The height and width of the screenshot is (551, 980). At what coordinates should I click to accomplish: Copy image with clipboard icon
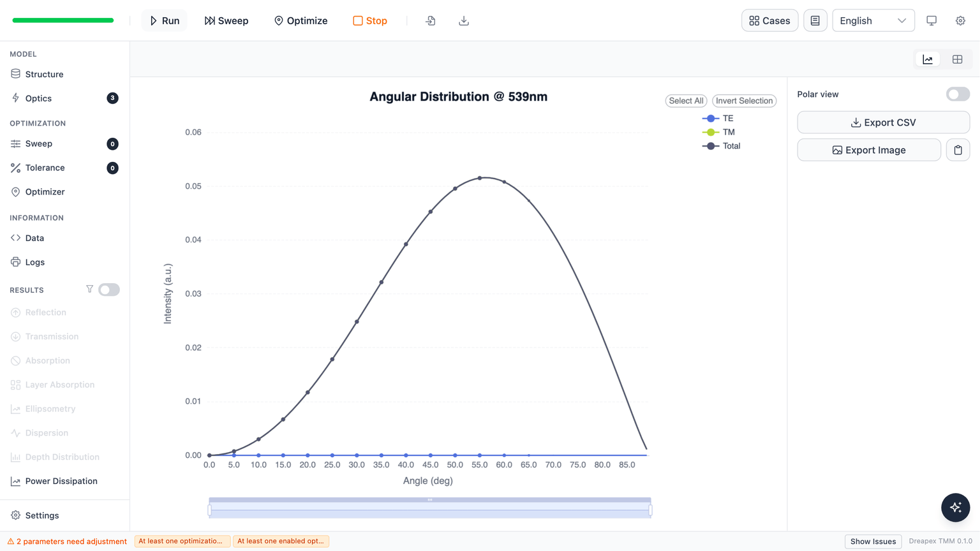(x=958, y=150)
